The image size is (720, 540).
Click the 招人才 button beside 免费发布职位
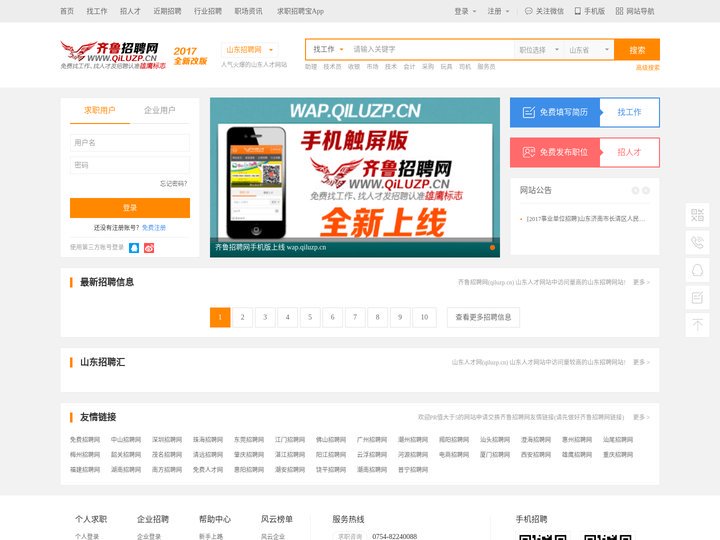629,152
